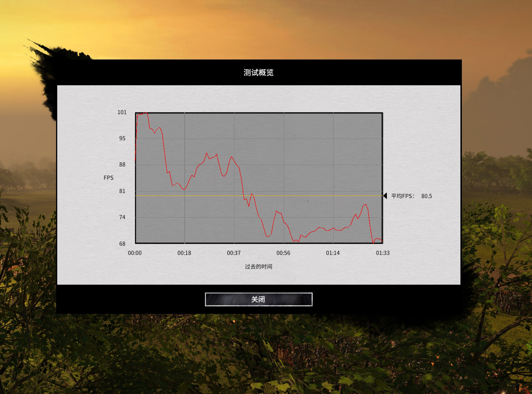
Task: Click the 00:37 time label
Action: (x=234, y=253)
